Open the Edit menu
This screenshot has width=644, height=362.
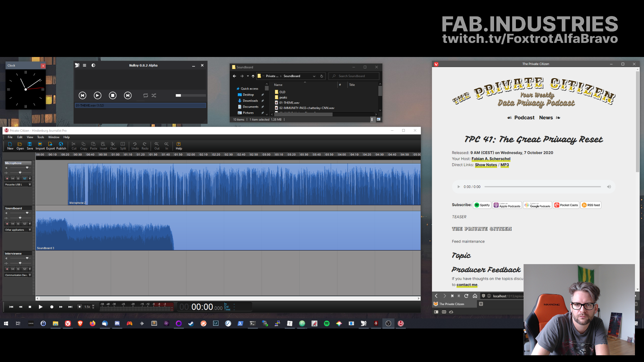point(20,137)
